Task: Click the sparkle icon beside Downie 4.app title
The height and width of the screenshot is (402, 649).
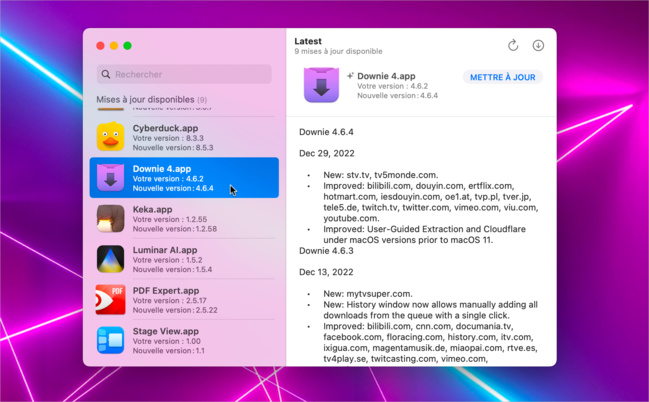Action: pyautogui.click(x=350, y=76)
